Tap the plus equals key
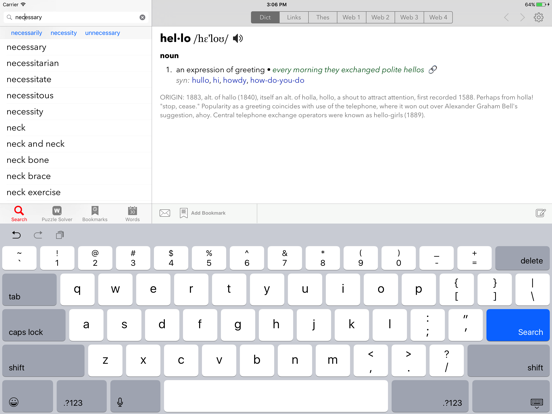552x414 pixels. 474,258
